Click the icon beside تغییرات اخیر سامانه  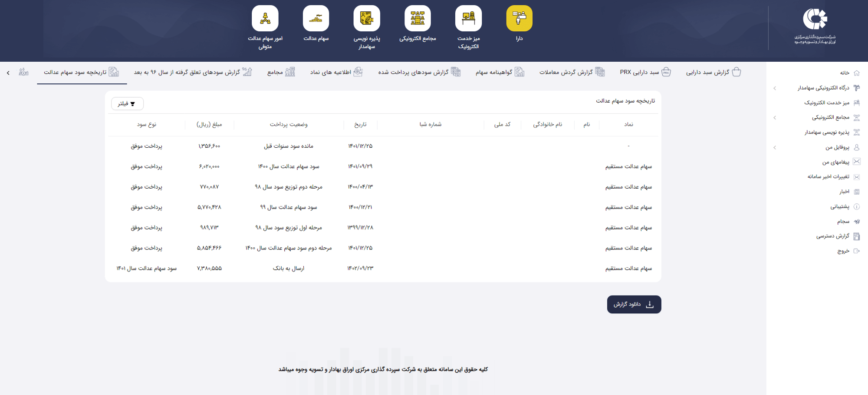(857, 177)
